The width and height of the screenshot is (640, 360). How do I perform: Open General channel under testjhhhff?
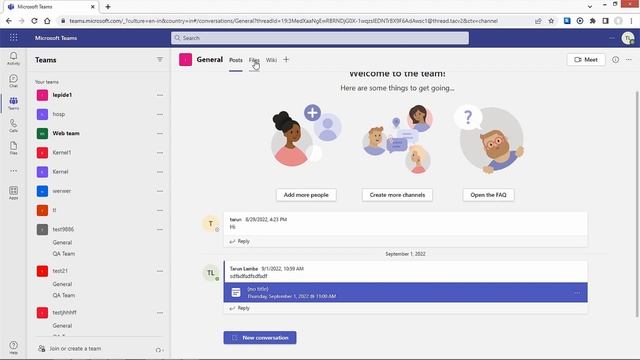tap(62, 326)
